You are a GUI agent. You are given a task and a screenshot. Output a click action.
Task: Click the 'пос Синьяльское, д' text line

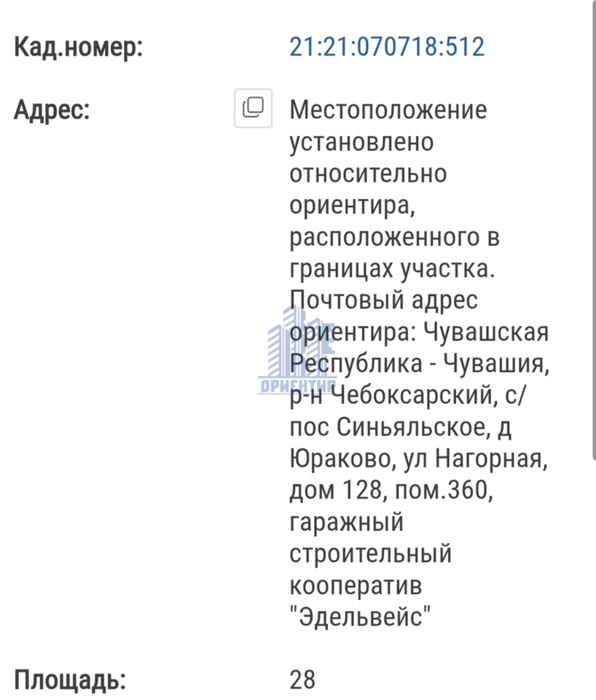[401, 427]
